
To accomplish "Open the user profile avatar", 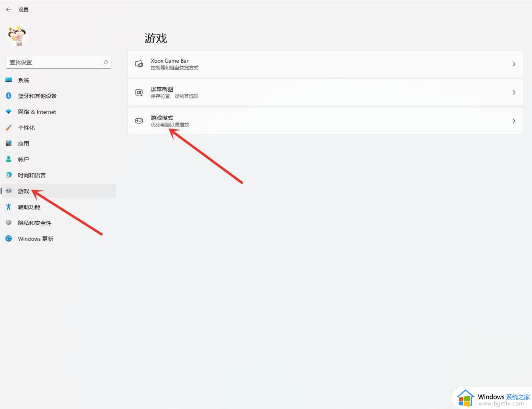I will pos(17,36).
